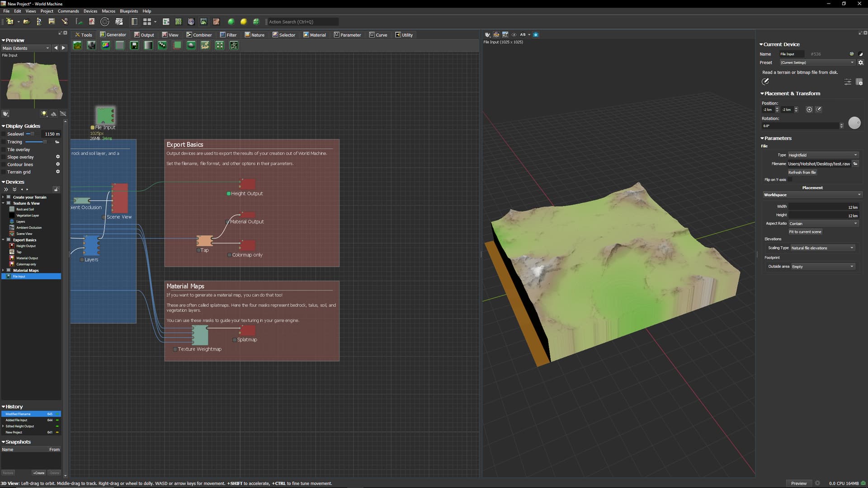
Task: Switch to the Filter device tab
Action: click(228, 35)
